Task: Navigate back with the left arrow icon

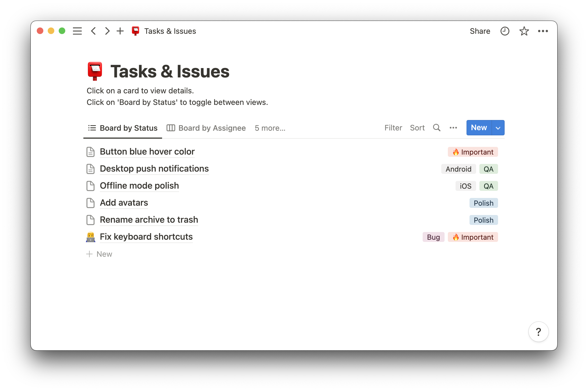Action: tap(94, 31)
